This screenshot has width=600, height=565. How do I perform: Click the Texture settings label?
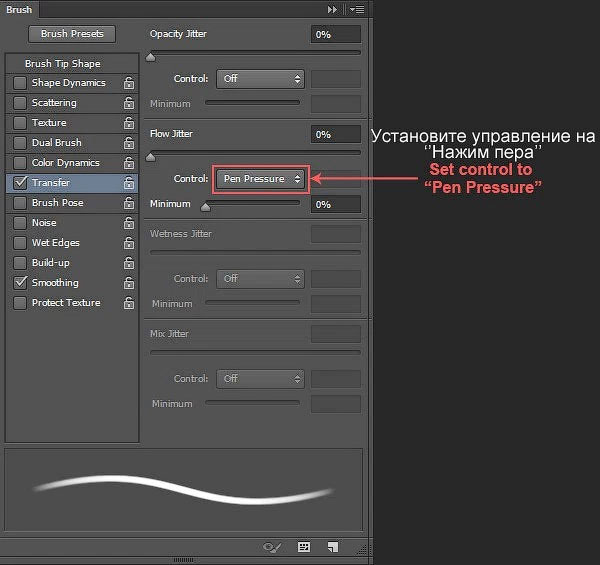pos(49,123)
